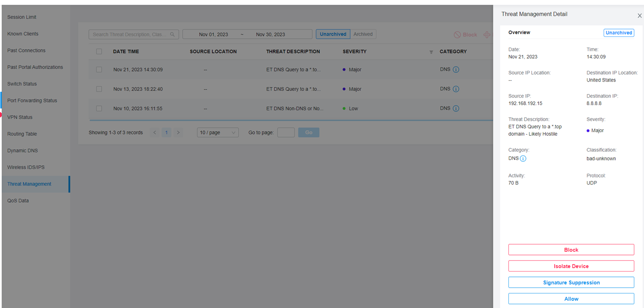This screenshot has height=308, width=644.
Task: Click the pink plus icon beside Block
Action: pos(487,34)
